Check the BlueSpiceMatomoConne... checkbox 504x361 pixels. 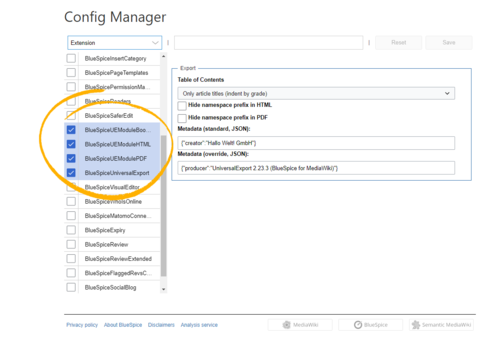tap(71, 216)
